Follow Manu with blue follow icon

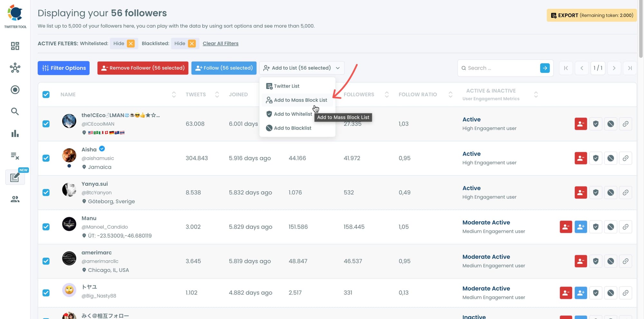pos(581,227)
